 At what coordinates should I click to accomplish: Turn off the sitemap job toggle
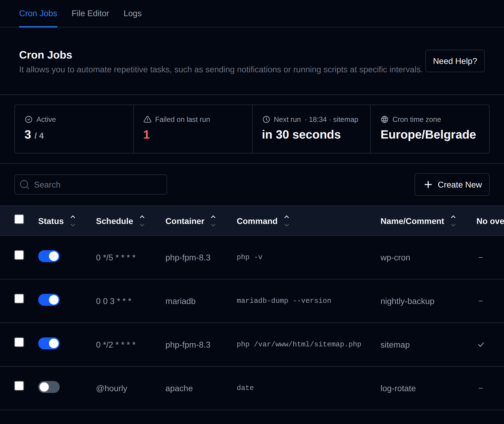point(49,343)
